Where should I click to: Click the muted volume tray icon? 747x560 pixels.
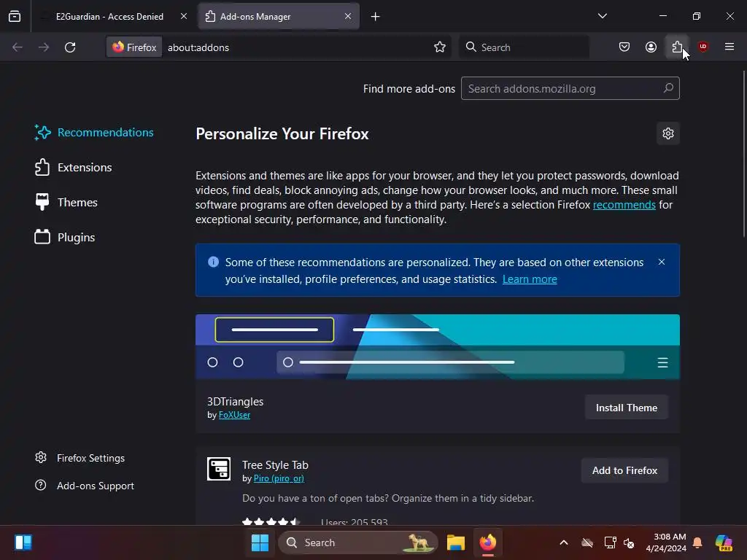click(x=629, y=542)
